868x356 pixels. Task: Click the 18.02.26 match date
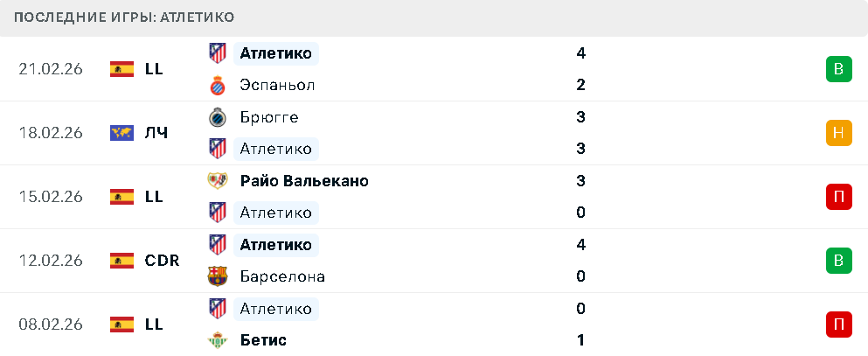tap(51, 133)
